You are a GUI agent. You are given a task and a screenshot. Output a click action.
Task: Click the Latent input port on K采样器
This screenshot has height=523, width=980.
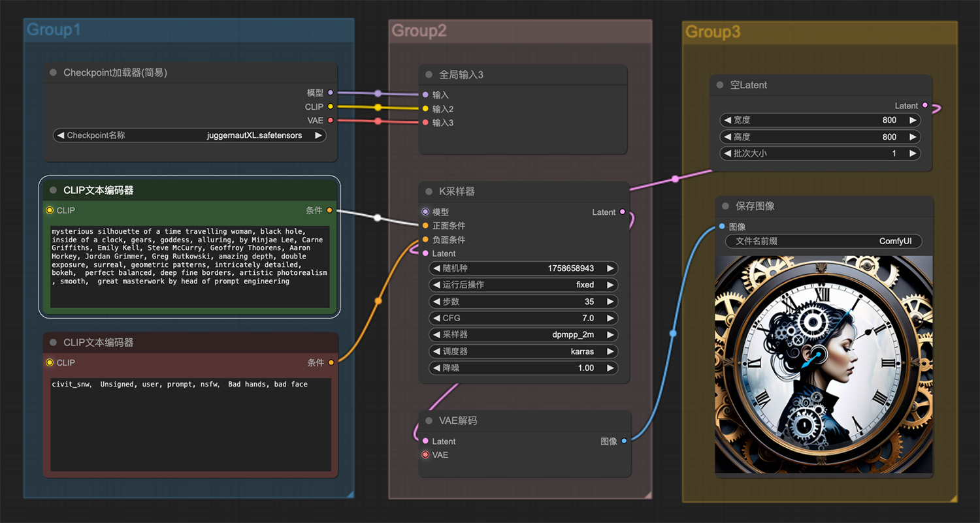(x=426, y=253)
